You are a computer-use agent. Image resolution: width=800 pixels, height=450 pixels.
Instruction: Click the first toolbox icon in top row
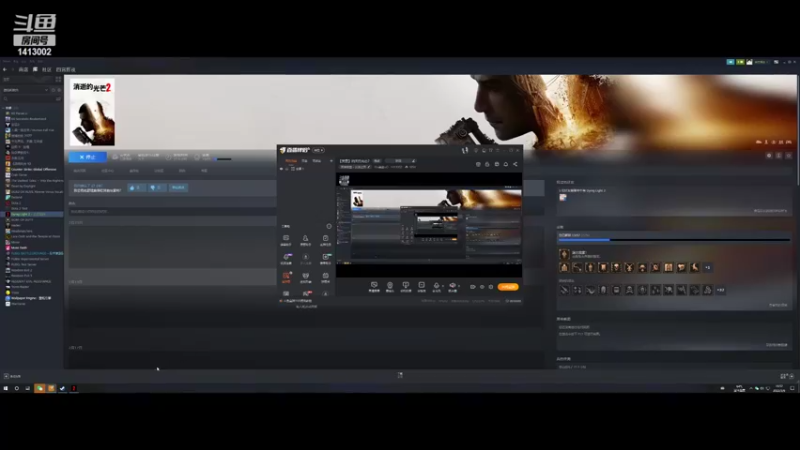(x=286, y=240)
